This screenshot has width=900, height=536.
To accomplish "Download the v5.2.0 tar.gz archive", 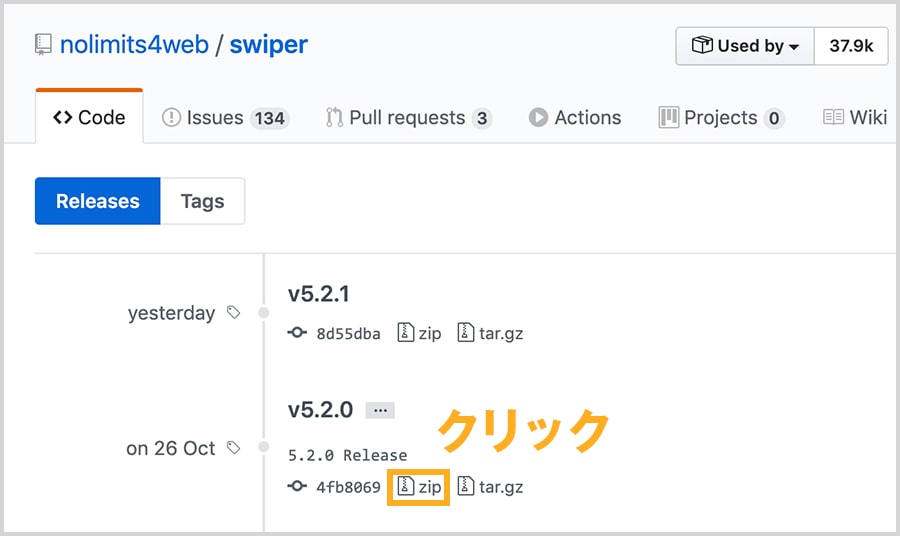I will pyautogui.click(x=490, y=487).
